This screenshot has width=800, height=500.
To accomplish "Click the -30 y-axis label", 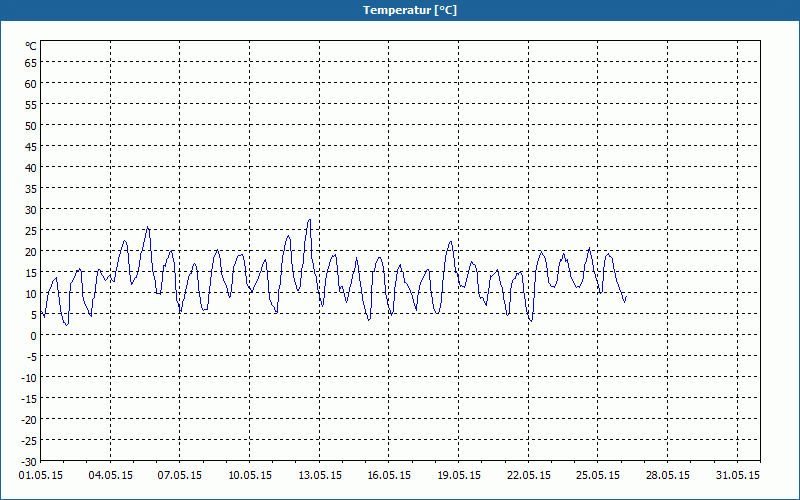I will (x=28, y=462).
